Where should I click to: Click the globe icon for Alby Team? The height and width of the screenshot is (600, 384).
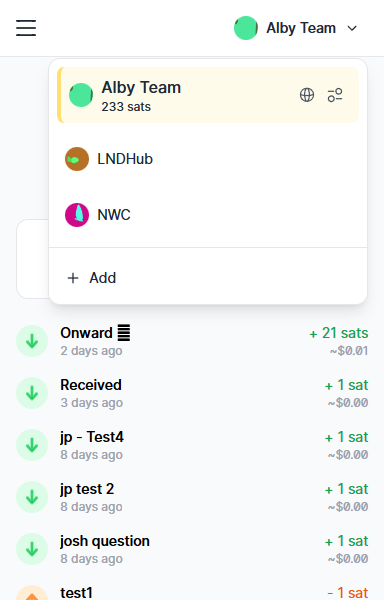click(x=307, y=95)
